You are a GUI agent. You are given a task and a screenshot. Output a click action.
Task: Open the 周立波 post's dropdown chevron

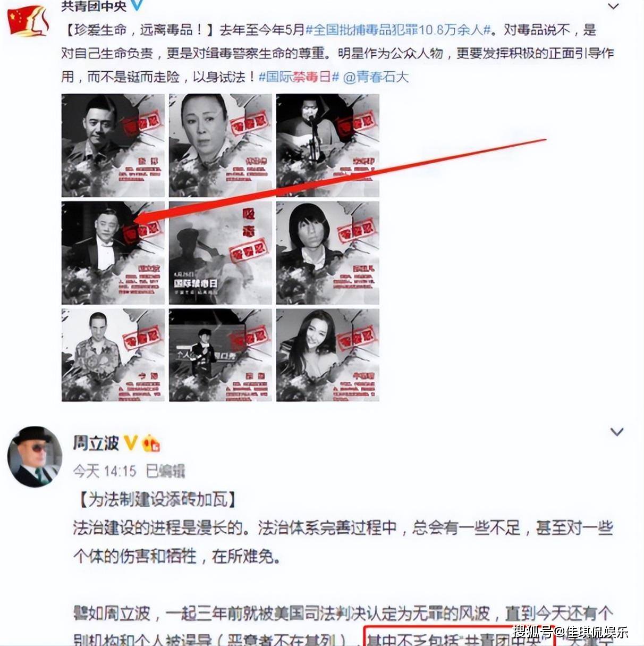(x=616, y=432)
